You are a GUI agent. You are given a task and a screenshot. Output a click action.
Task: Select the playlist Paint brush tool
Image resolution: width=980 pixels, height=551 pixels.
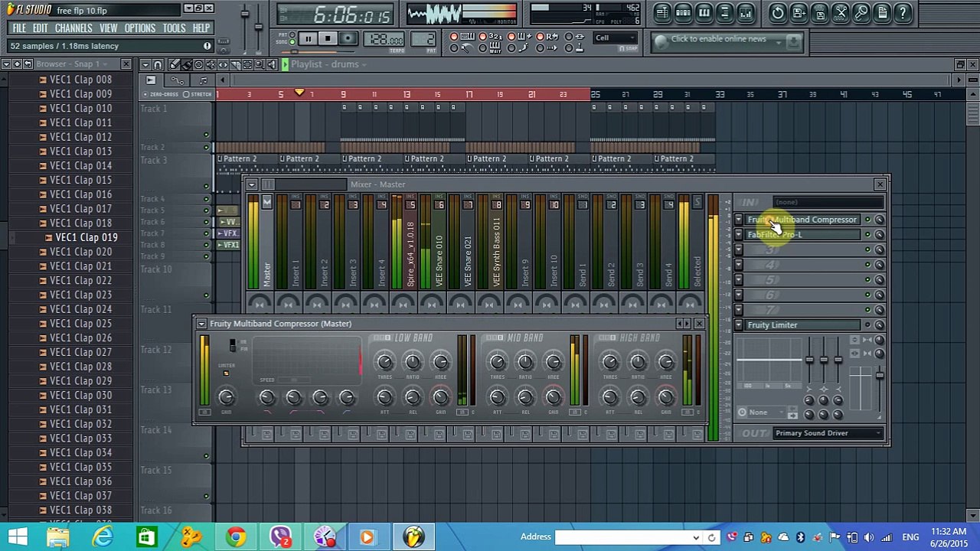pos(187,64)
